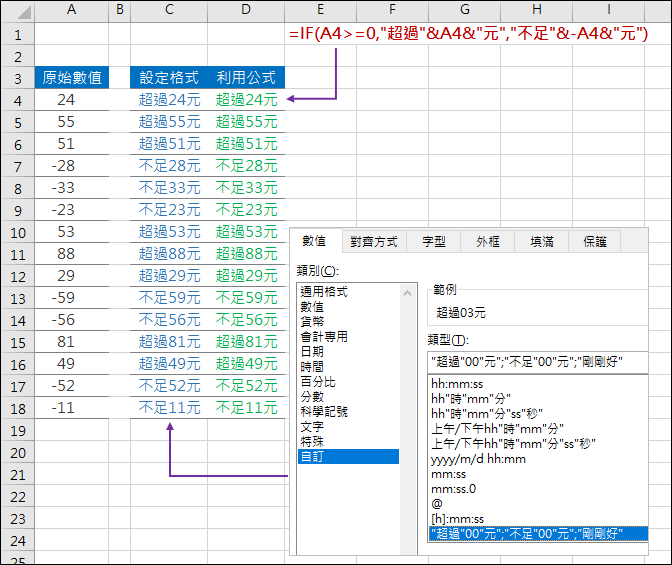Pick hh"時"mm"分" format type

pyautogui.click(x=538, y=399)
